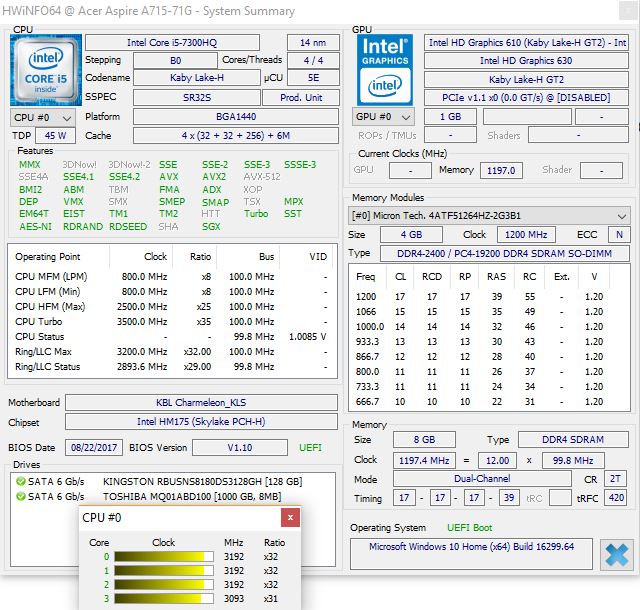Image resolution: width=640 pixels, height=610 pixels.
Task: Click the ECC N field
Action: pos(619,235)
